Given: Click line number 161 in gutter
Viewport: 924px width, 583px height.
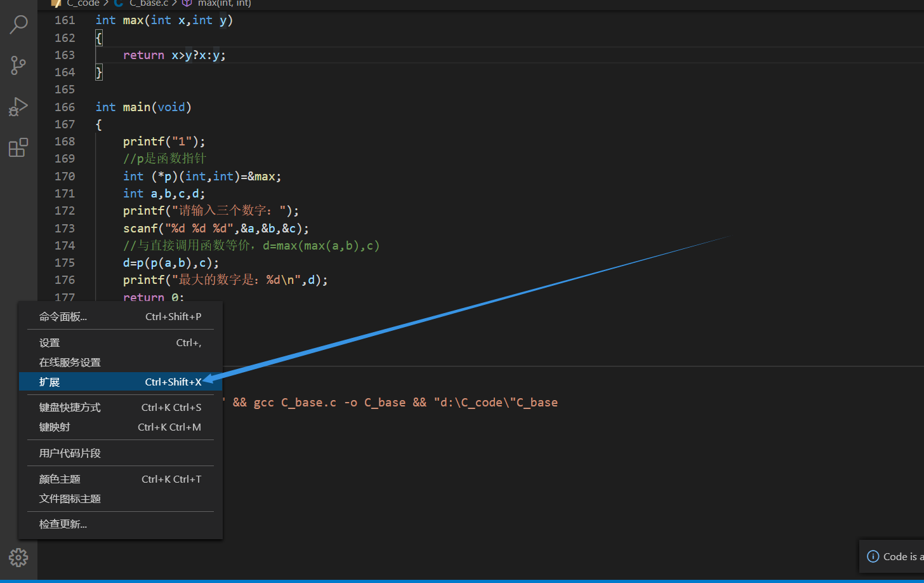Looking at the screenshot, I should click(65, 20).
